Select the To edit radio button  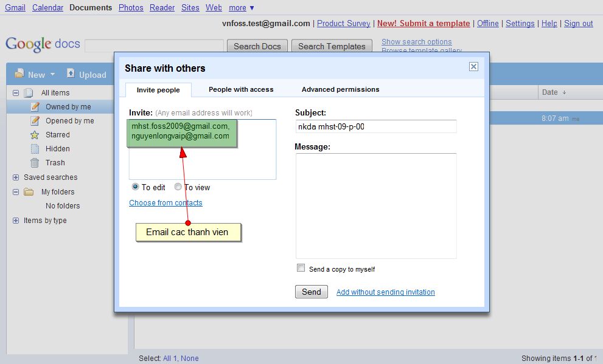pos(135,187)
